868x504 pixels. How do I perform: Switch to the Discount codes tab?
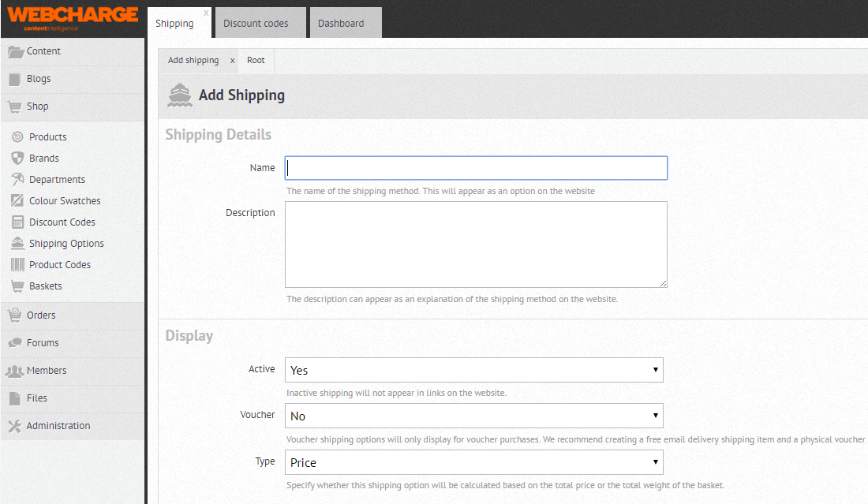coord(256,24)
